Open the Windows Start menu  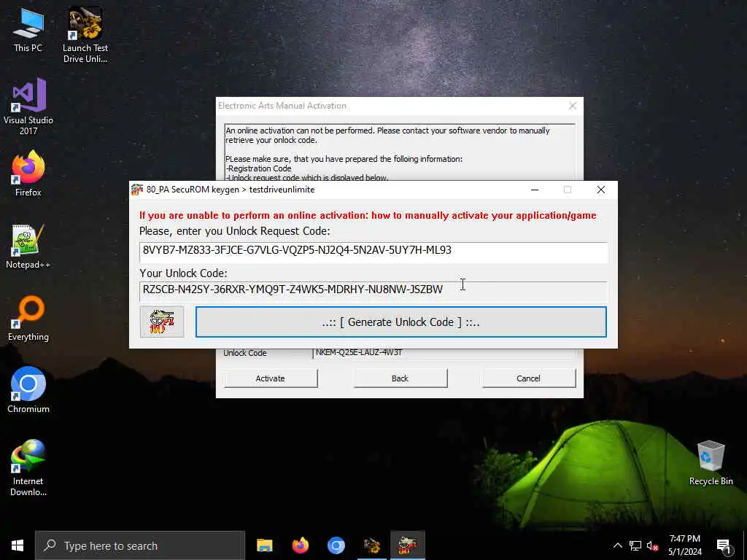pos(18,545)
